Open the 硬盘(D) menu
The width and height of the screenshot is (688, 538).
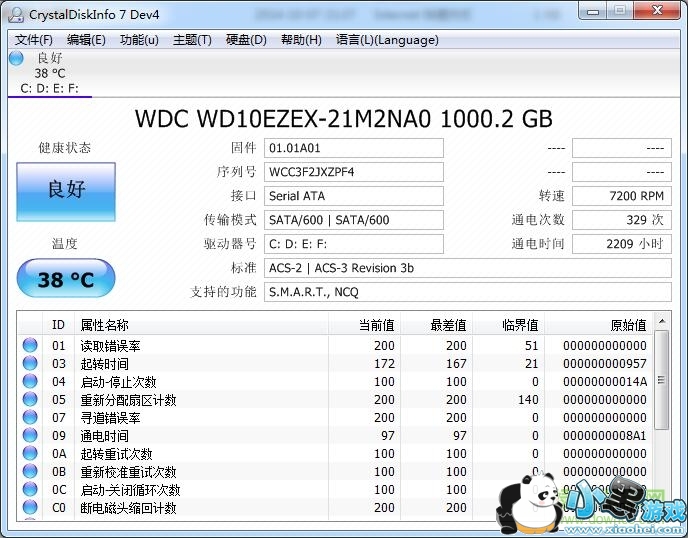coord(246,40)
